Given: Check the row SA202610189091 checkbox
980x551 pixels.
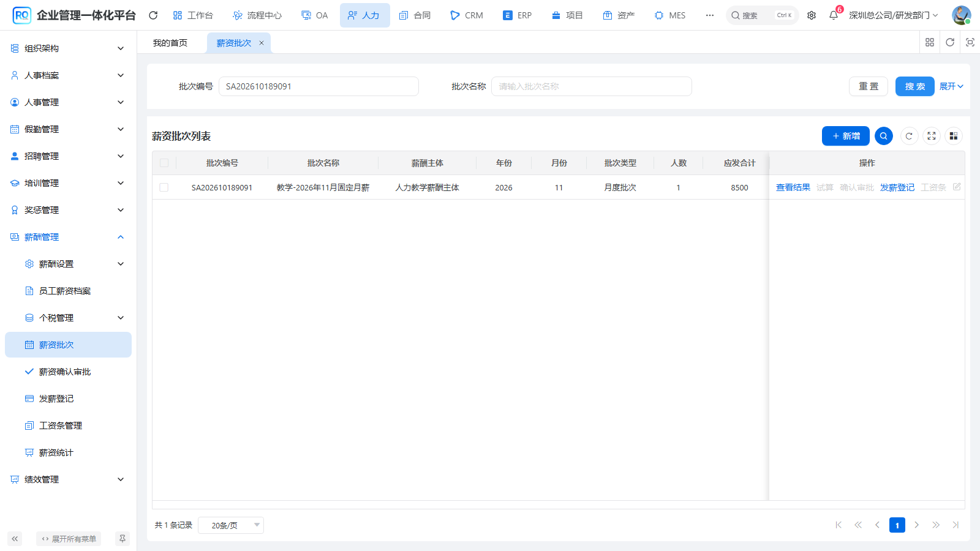Looking at the screenshot, I should (x=164, y=187).
